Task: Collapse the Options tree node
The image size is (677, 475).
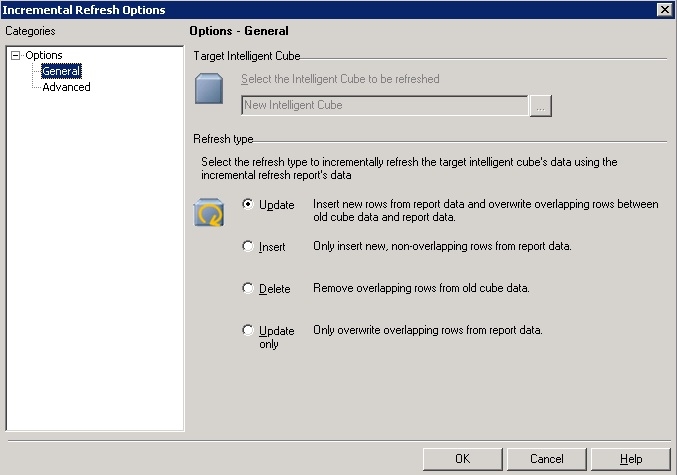Action: [x=15, y=56]
